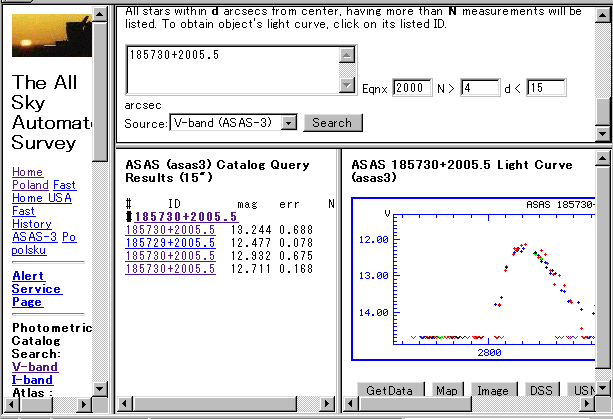Click the results frame horizontal scrollbar thumb

pos(215,403)
